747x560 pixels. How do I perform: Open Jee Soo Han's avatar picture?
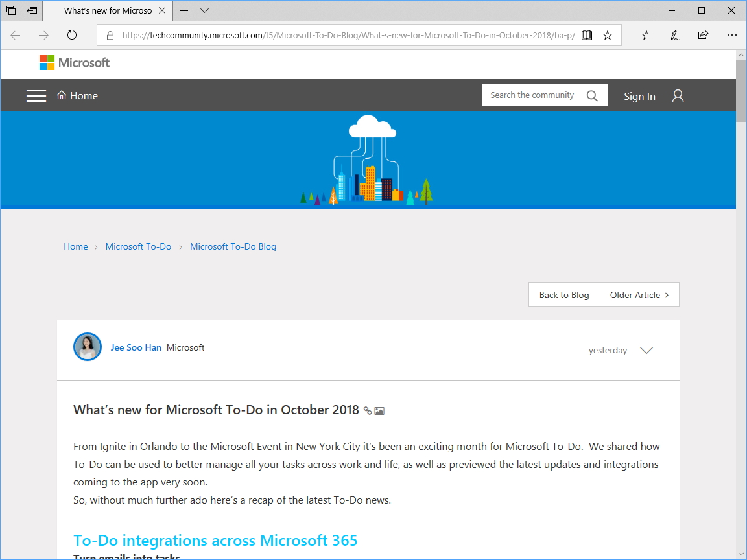[88, 347]
